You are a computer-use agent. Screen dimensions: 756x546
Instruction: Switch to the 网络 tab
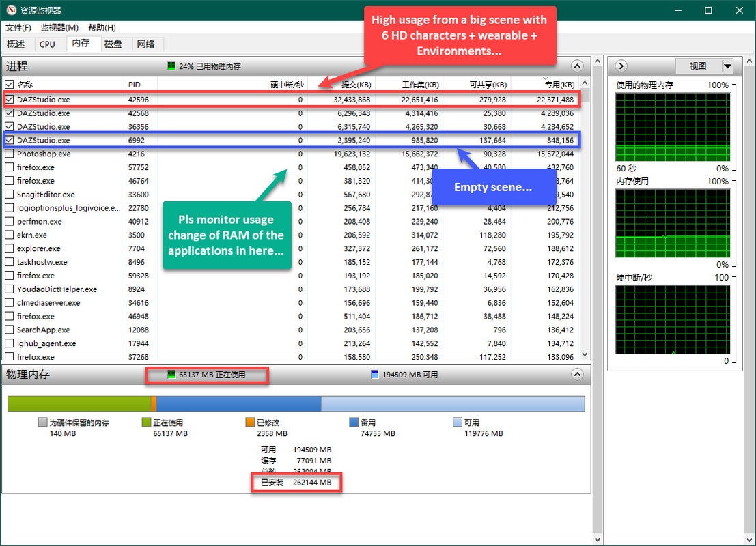145,44
